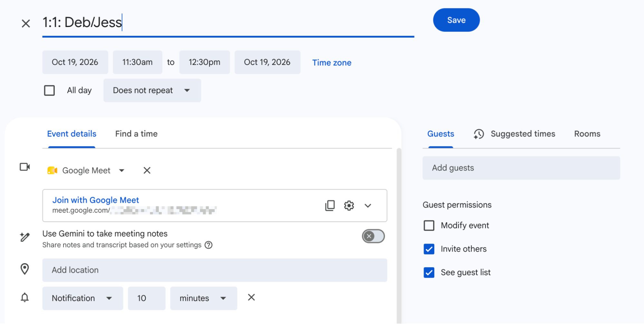Switch to the Rooms tab
644x324 pixels.
(x=587, y=134)
